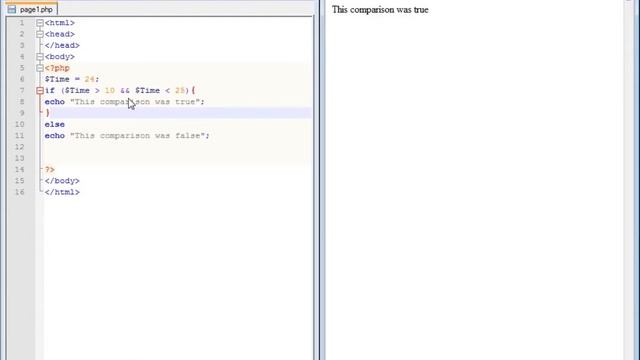Click preview output 'This comparison was true'
Viewport: 640px width, 360px height.
(x=380, y=10)
